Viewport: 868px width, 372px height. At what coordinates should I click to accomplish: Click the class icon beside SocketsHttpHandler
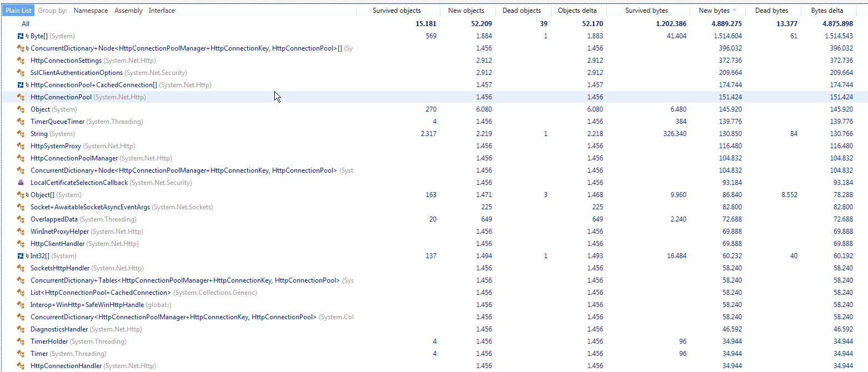click(x=21, y=268)
